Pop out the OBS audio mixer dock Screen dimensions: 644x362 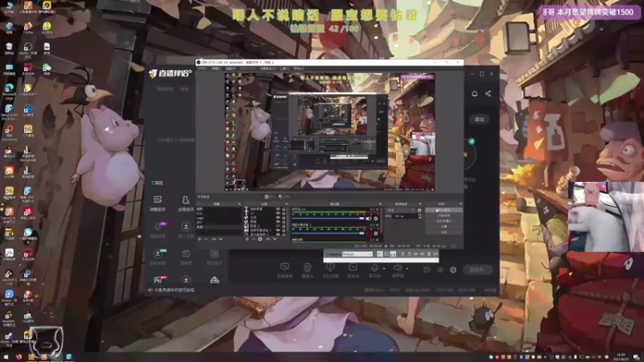click(x=380, y=204)
